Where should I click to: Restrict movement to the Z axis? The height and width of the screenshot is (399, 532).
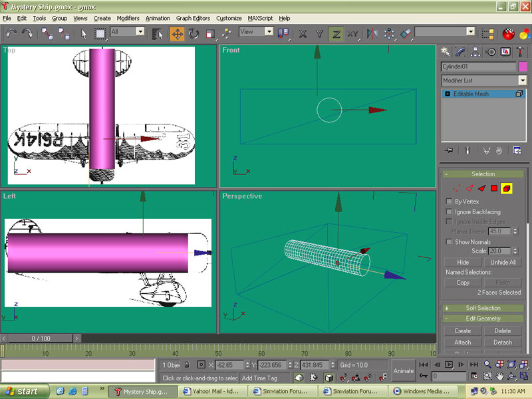pyautogui.click(x=336, y=33)
